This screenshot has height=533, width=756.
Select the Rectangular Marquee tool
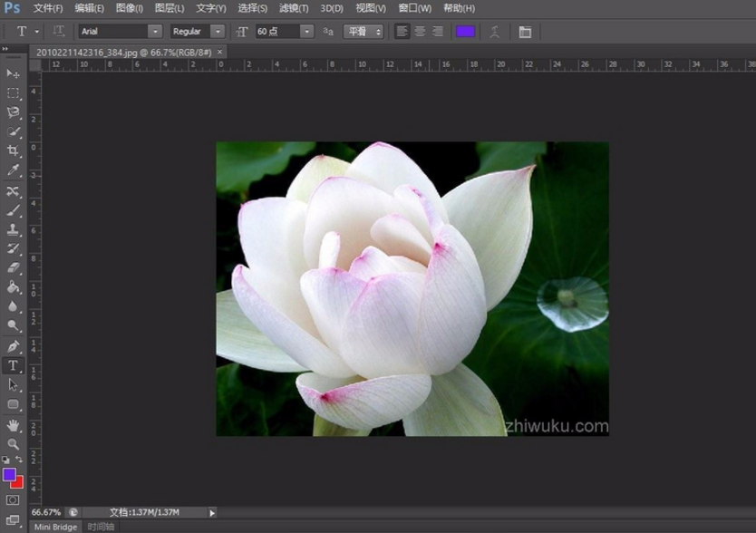(13, 93)
